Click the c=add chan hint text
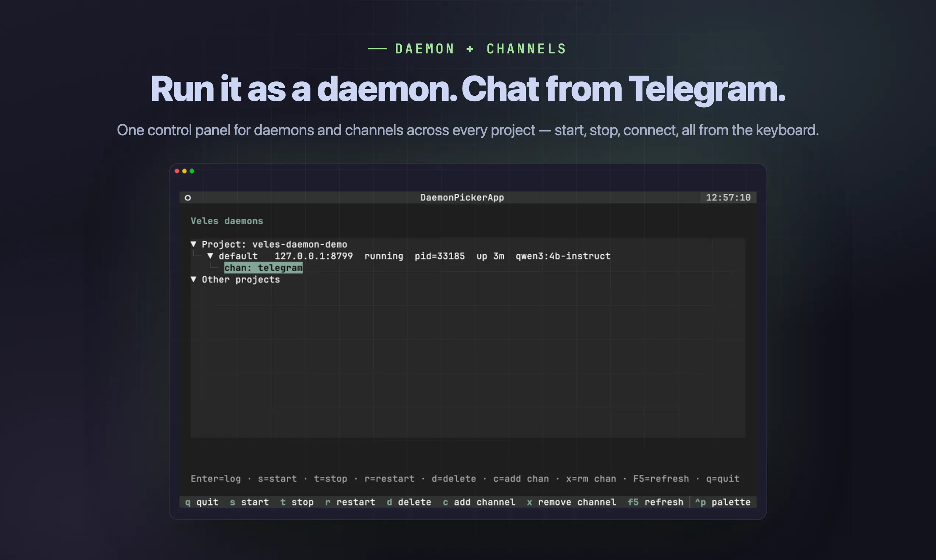The image size is (936, 560). pyautogui.click(x=521, y=479)
